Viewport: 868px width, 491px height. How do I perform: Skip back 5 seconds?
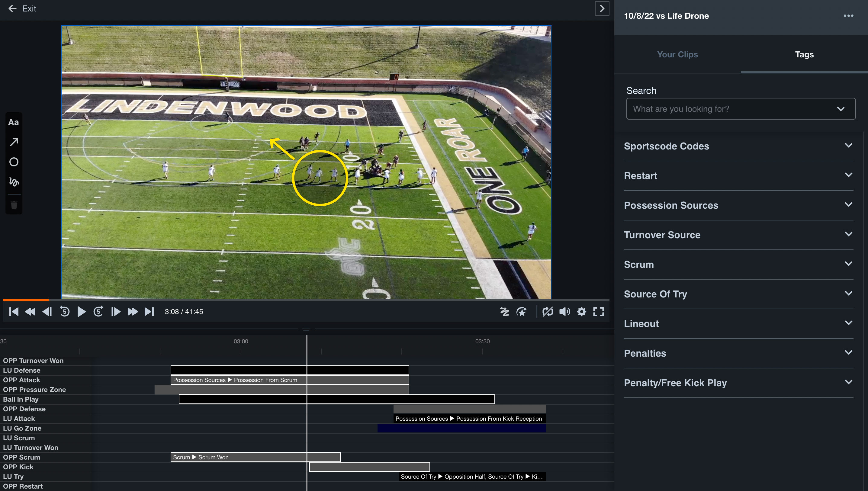click(x=65, y=311)
